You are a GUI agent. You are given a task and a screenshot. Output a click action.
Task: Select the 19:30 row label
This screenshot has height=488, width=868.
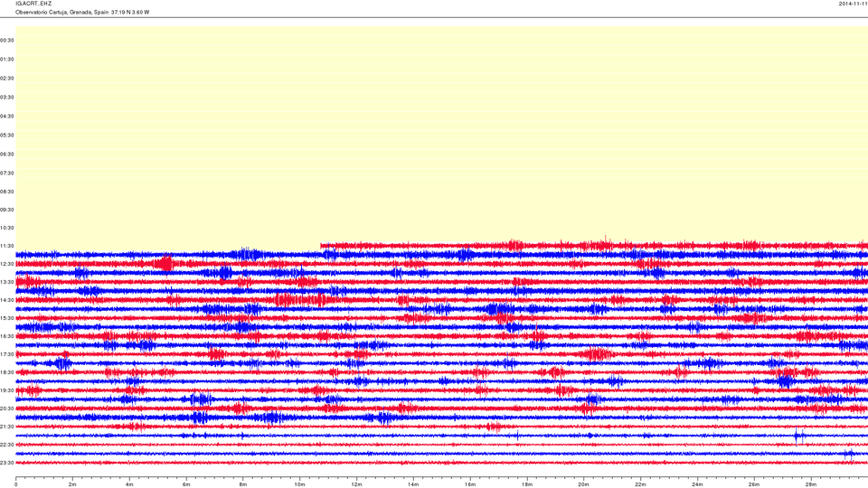click(7, 390)
